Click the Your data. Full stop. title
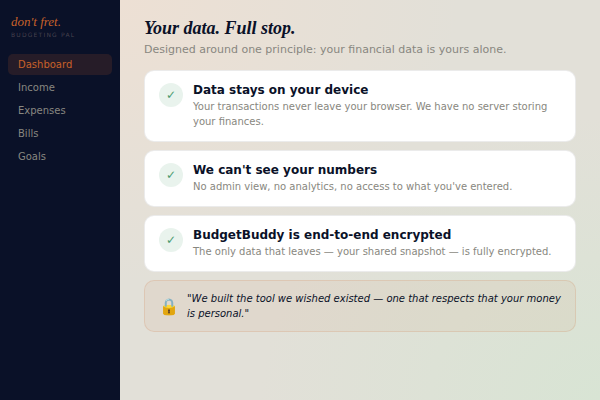Image resolution: width=600 pixels, height=400 pixels. tap(219, 28)
